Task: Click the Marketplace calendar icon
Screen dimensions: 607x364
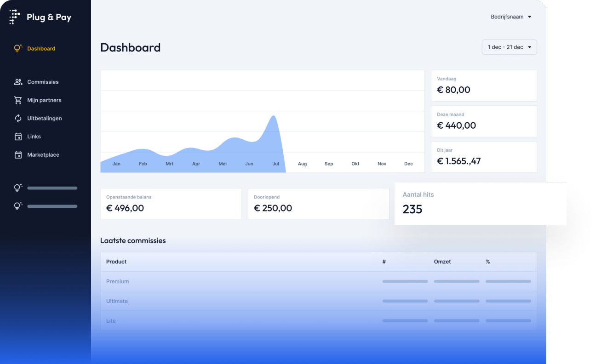Action: (18, 155)
